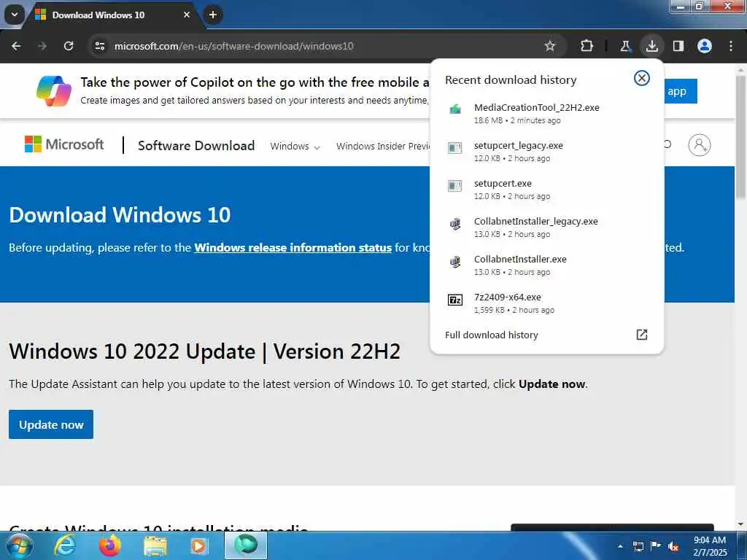
Task: Toggle the Downloads toolbar icon
Action: coord(651,46)
